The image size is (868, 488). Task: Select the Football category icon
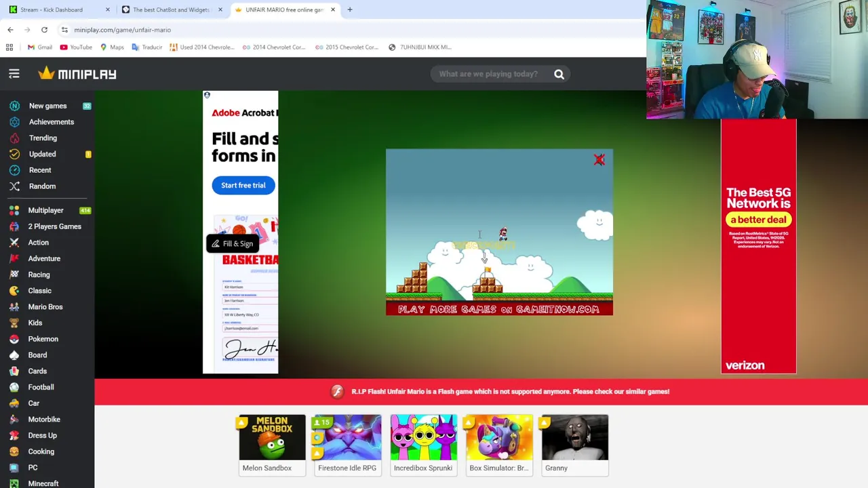tap(14, 387)
